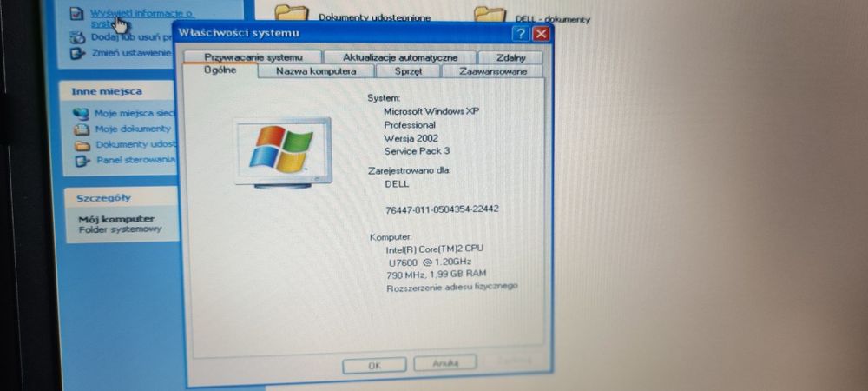Open the Zdalny tab
The height and width of the screenshot is (391, 868).
[510, 57]
